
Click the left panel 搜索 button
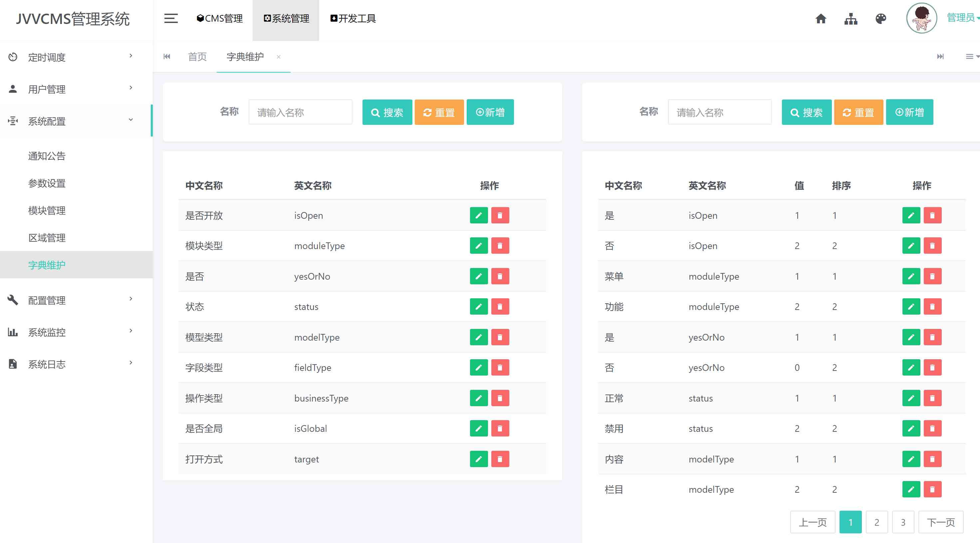pyautogui.click(x=387, y=112)
